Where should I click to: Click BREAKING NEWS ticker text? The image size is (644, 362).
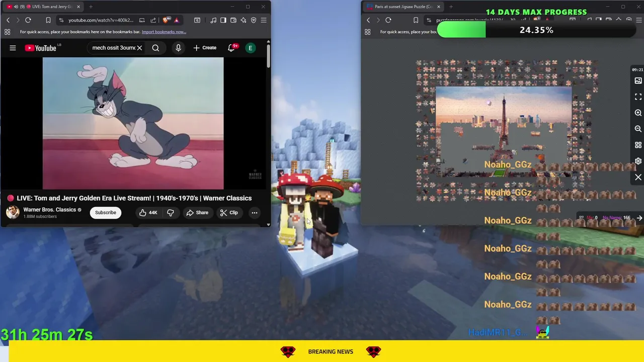click(x=331, y=351)
